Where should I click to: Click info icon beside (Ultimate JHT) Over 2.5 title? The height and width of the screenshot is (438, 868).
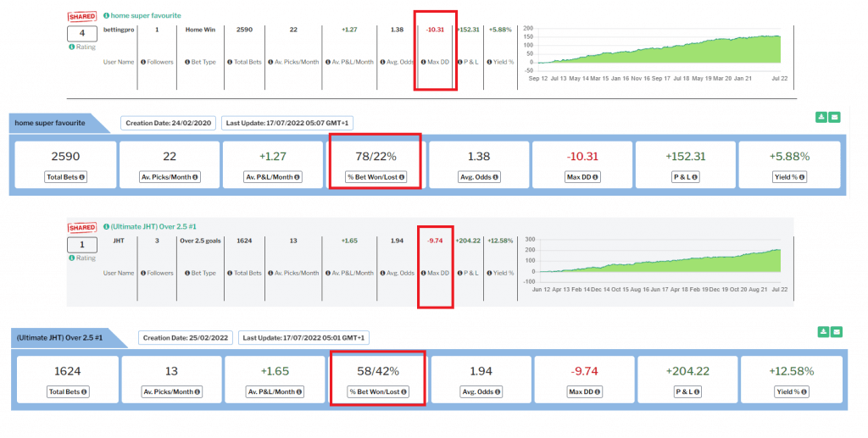coord(106,226)
